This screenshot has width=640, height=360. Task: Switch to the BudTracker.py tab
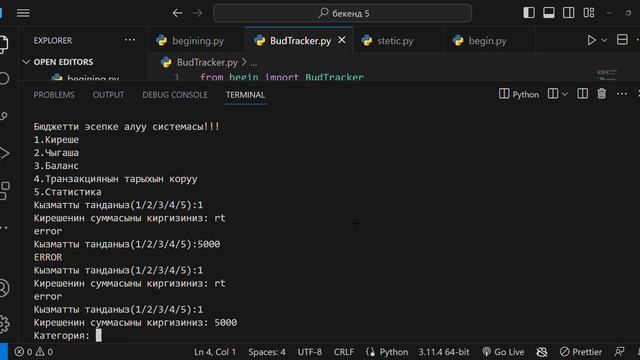(300, 41)
